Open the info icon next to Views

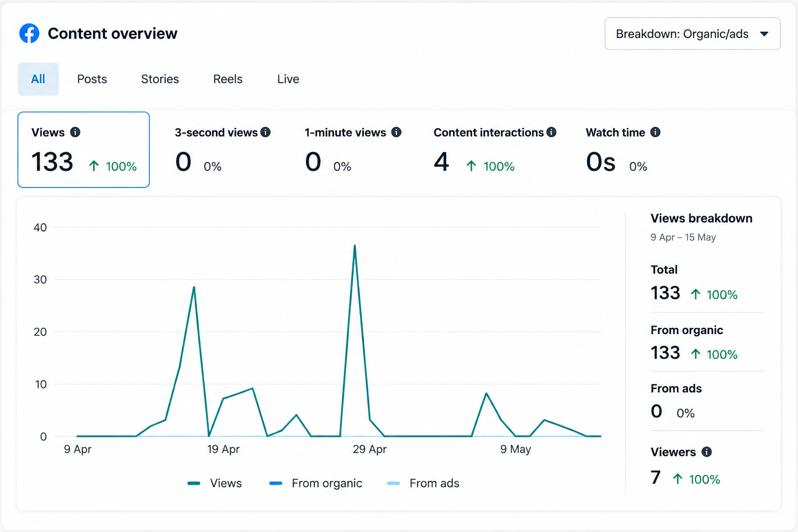[75, 132]
